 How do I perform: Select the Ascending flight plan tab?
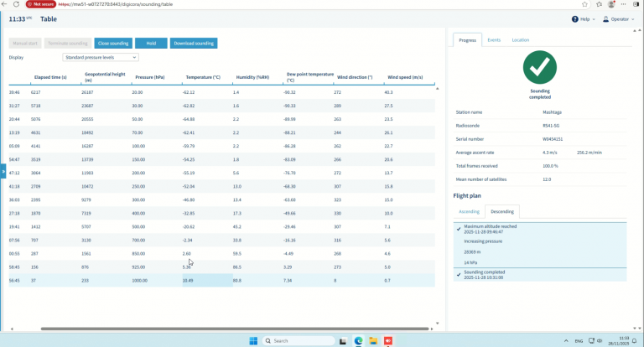click(469, 211)
